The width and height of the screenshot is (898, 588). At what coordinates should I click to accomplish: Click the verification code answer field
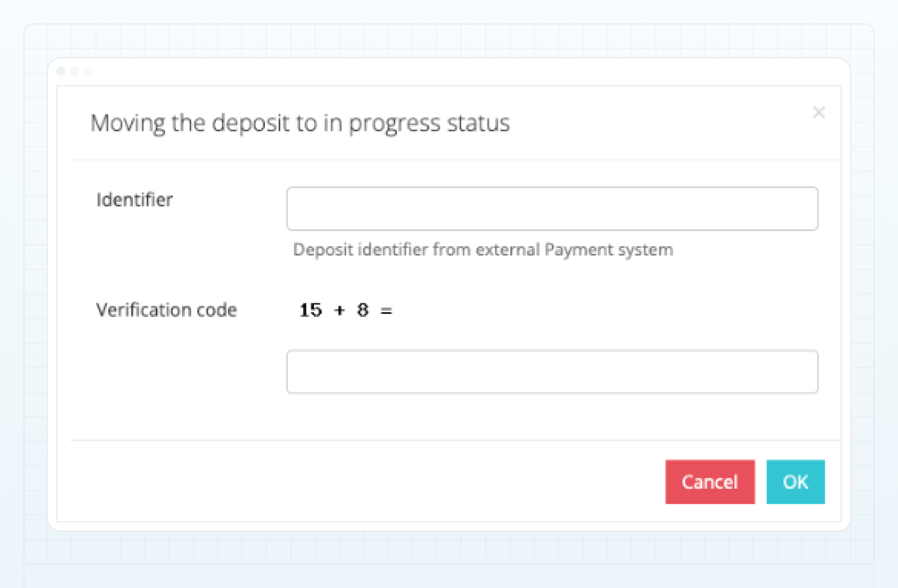coord(552,372)
